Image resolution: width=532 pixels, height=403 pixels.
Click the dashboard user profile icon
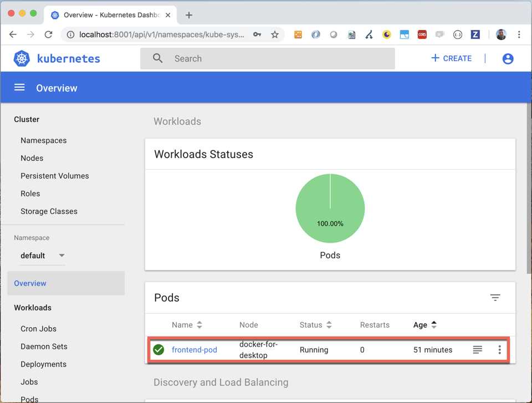[x=508, y=58]
